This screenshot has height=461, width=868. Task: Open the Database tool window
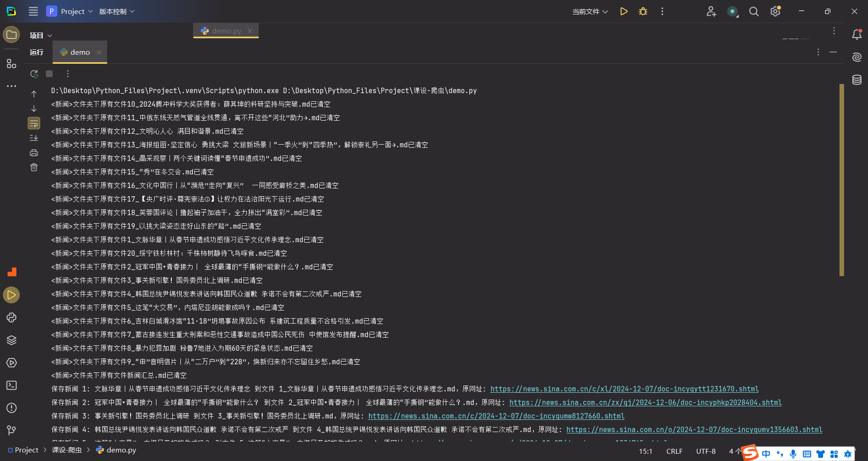click(x=857, y=80)
